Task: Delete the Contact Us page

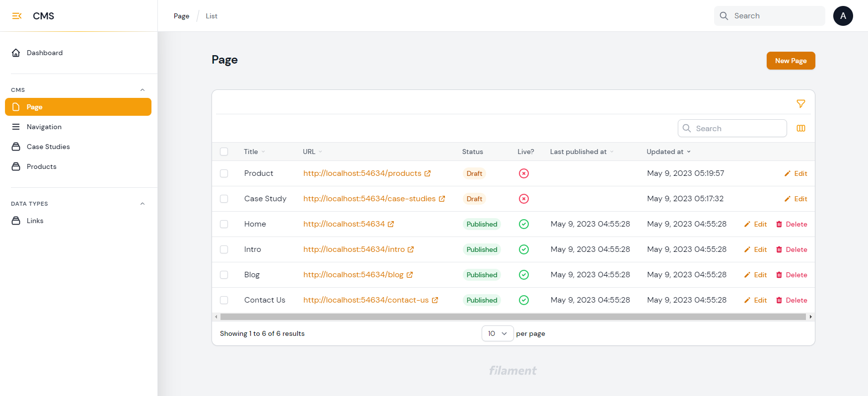Action: click(792, 300)
